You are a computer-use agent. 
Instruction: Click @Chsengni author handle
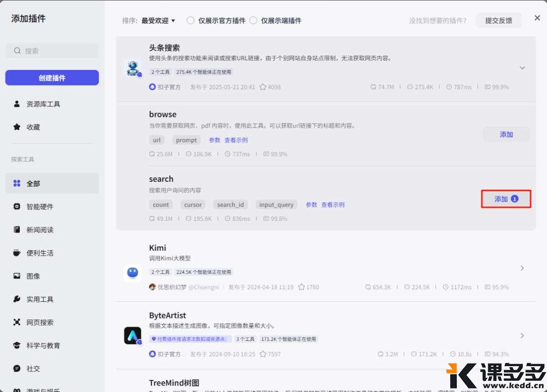[204, 287]
